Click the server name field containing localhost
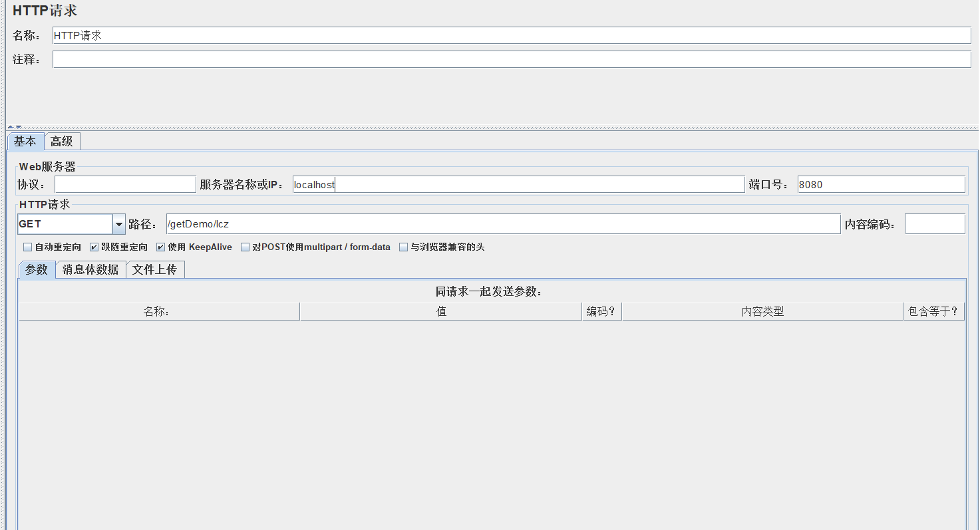The height and width of the screenshot is (530, 980). point(518,184)
